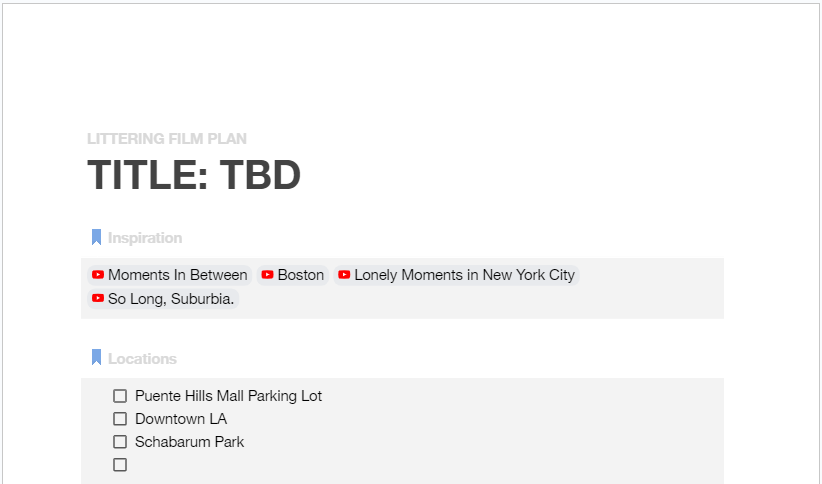The image size is (822, 484).
Task: Click the Locations section heading
Action: coord(142,359)
